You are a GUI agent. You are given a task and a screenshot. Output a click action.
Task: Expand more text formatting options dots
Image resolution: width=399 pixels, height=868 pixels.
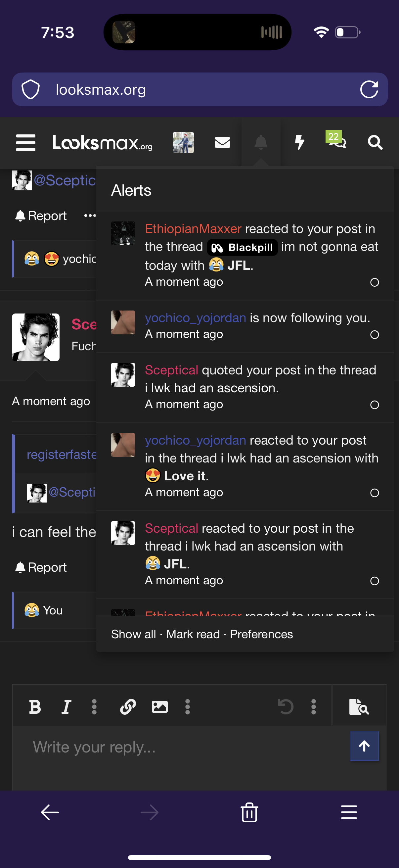point(94,706)
